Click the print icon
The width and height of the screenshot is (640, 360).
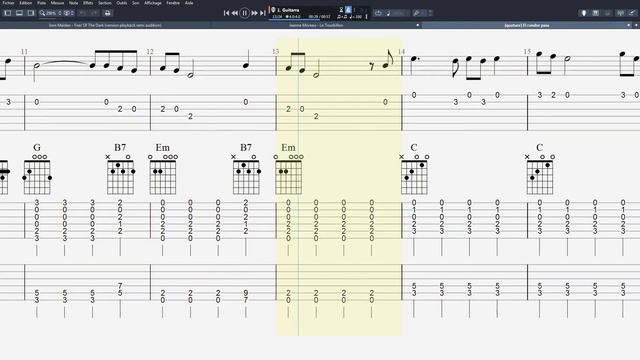pos(107,13)
